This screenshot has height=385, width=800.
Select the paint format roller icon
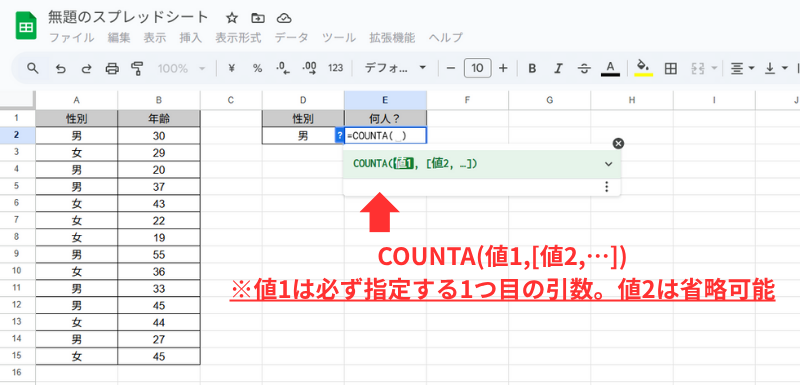tap(137, 68)
